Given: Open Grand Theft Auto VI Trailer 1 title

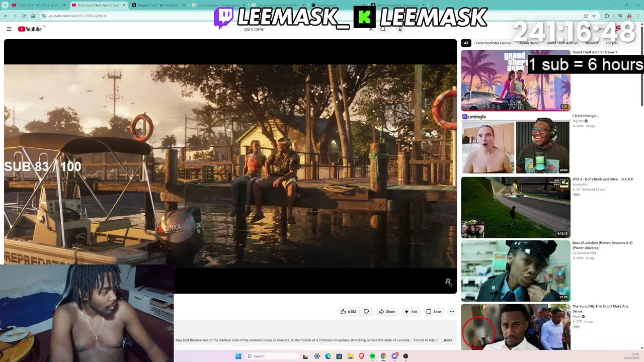Looking at the screenshot, I should pos(594,52).
